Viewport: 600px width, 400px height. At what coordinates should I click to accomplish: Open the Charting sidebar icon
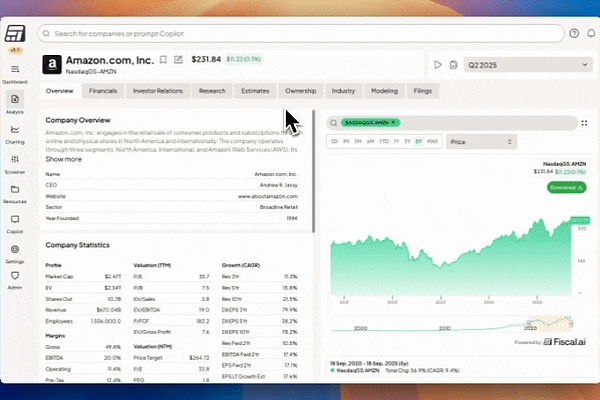[15, 129]
